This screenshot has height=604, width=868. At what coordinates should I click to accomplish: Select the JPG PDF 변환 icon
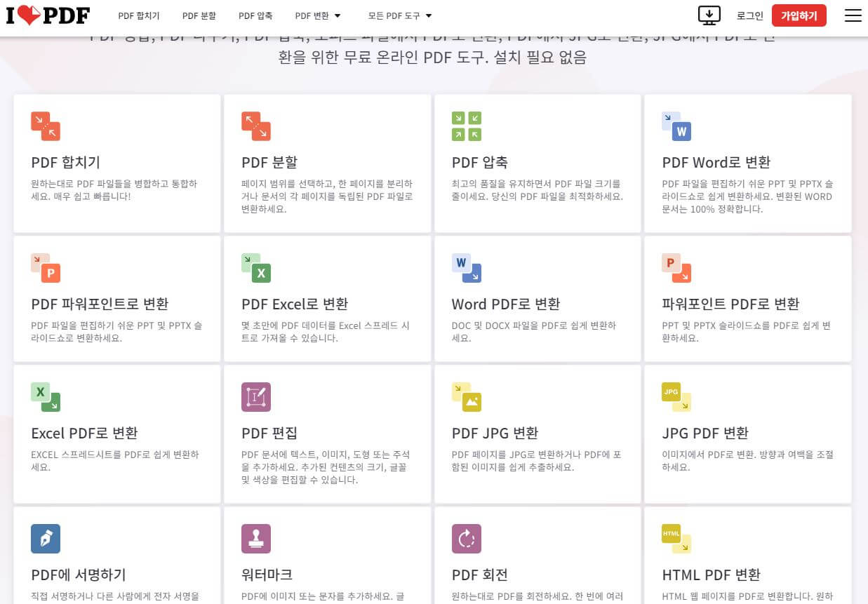(676, 396)
